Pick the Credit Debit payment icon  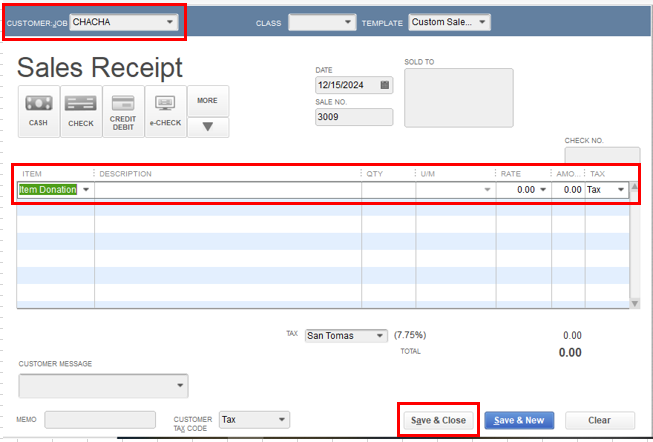coord(123,111)
